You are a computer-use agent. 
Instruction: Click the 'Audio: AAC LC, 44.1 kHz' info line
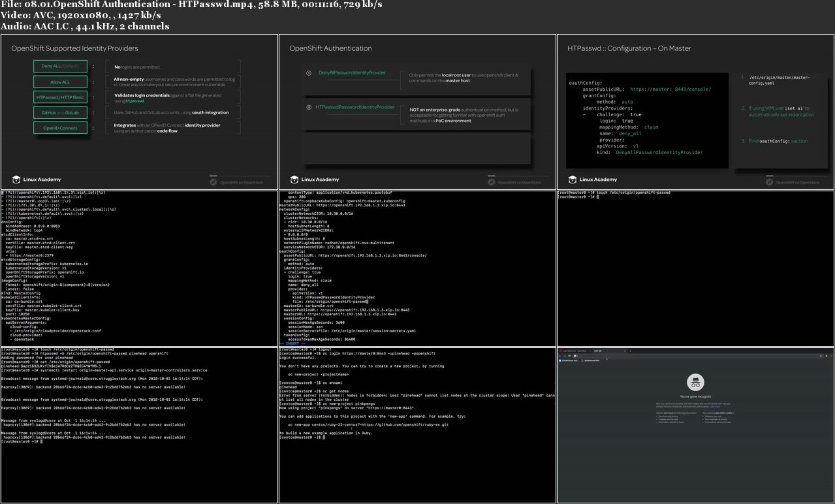(86, 27)
